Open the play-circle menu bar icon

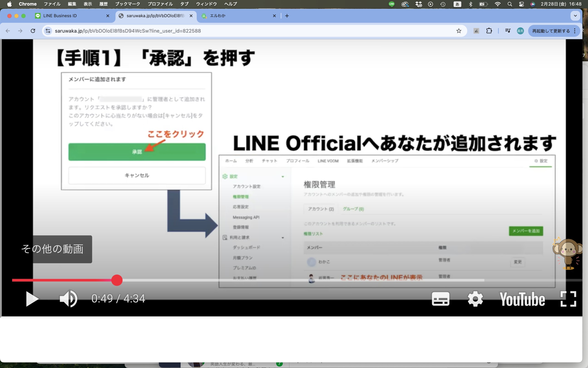click(430, 4)
